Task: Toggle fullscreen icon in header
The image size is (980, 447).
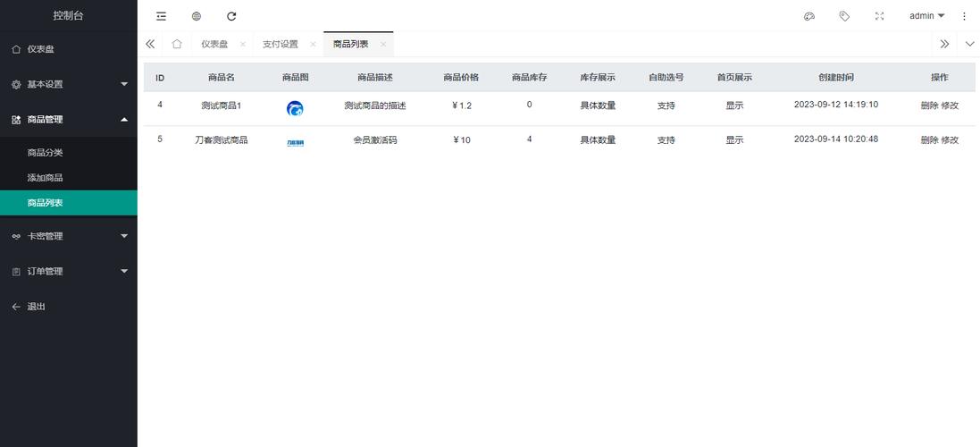Action: pos(879,16)
